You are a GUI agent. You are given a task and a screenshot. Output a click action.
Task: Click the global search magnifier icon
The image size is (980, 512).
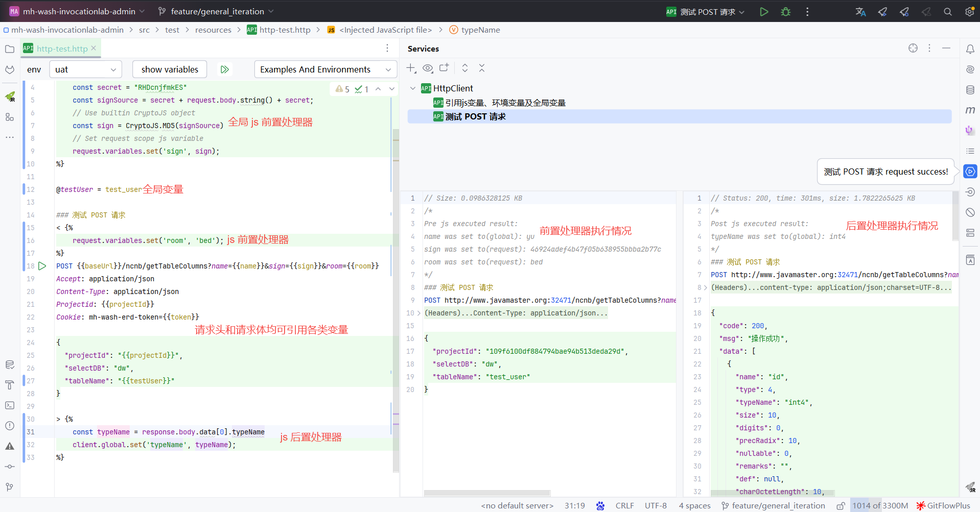click(x=948, y=11)
